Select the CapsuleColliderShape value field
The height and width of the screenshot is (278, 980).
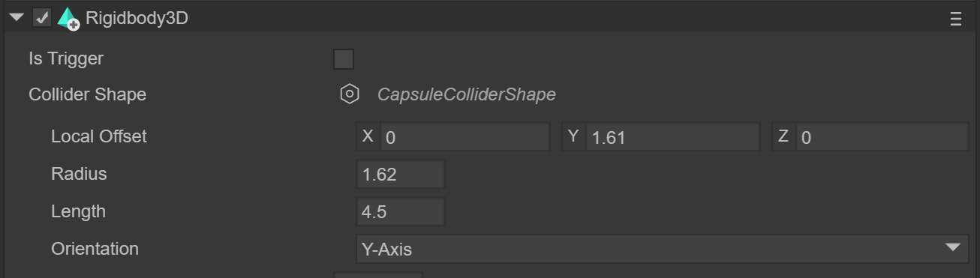pos(466,94)
